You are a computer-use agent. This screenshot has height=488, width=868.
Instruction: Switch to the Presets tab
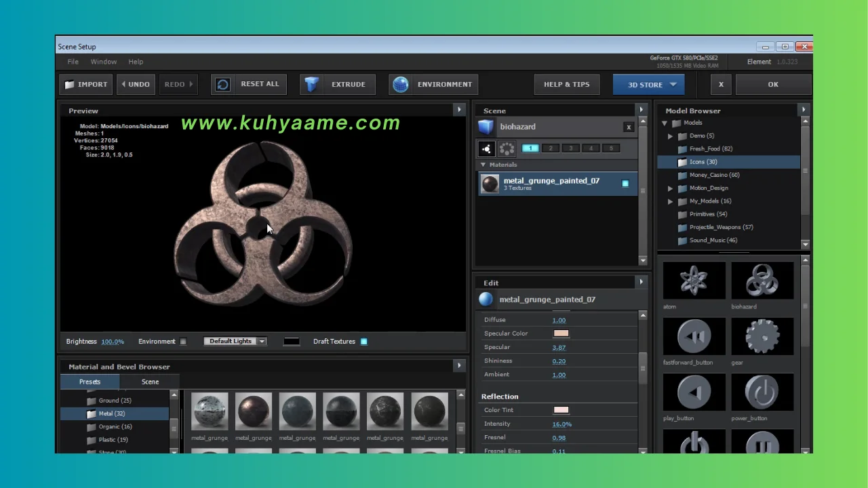pyautogui.click(x=90, y=382)
